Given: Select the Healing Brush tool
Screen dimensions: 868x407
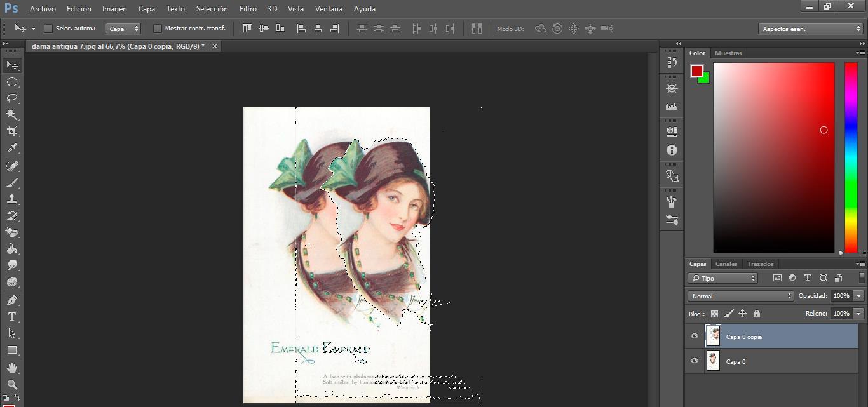Looking at the screenshot, I should (x=11, y=166).
